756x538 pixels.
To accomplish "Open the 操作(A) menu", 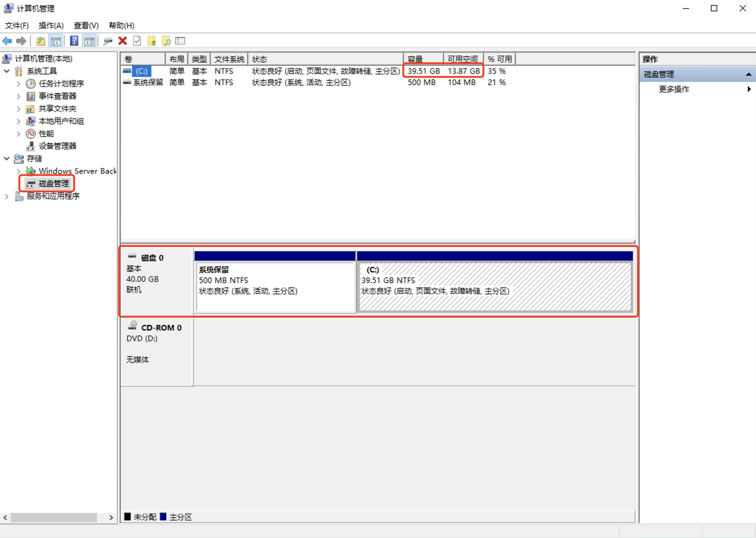I will point(51,26).
